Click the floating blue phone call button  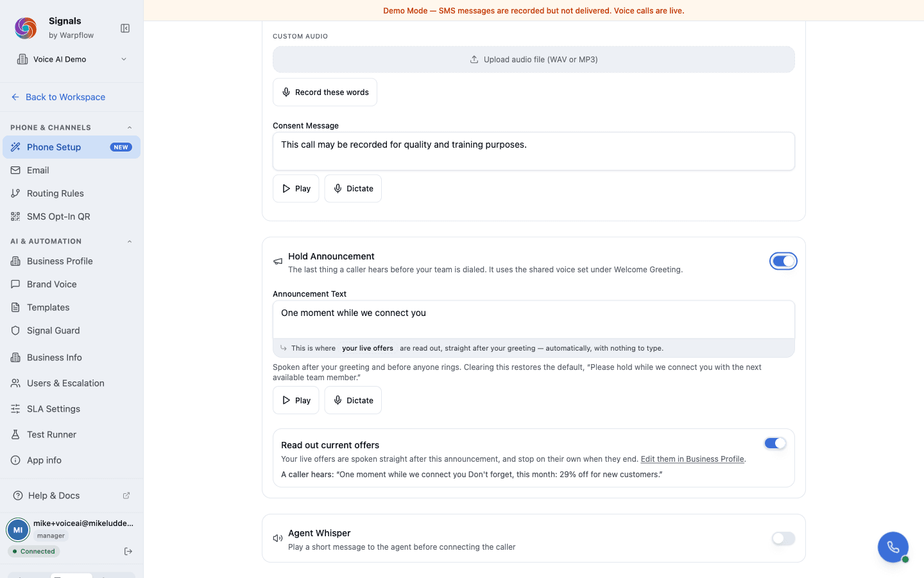click(893, 547)
